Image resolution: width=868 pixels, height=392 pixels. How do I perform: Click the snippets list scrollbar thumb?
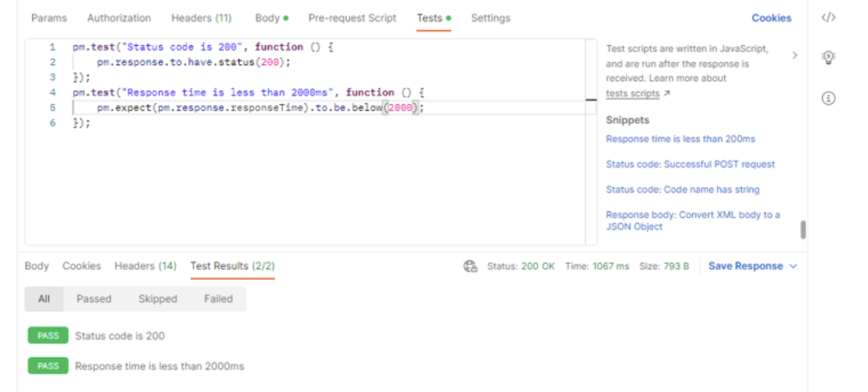coord(803,230)
